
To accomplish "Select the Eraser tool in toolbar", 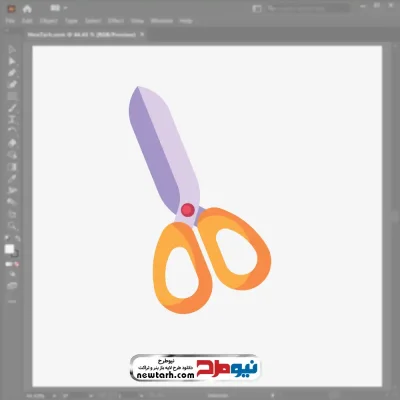I will point(12,143).
